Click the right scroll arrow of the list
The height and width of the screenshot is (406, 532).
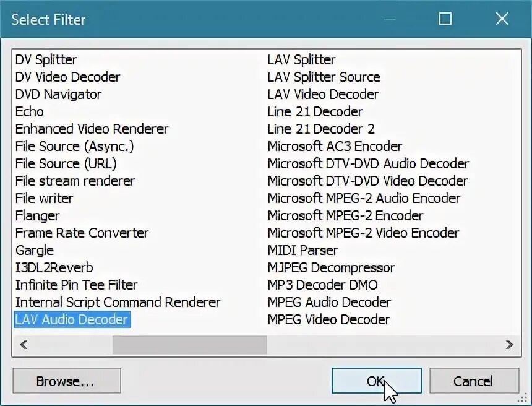(x=509, y=345)
